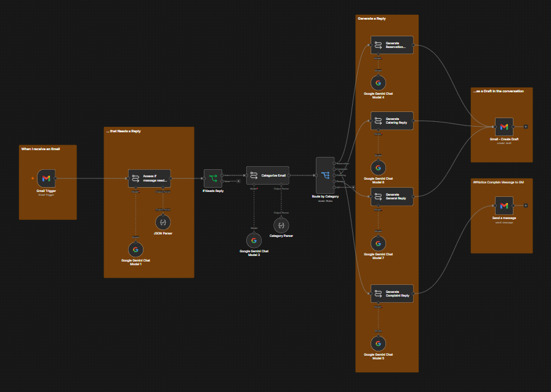Select the '... that Needs a Reply' sticky note title
The image size is (551, 392).
coord(123,131)
